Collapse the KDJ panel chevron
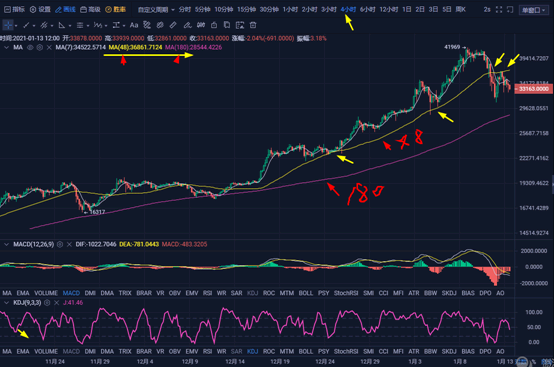Image resolution: width=554 pixels, height=367 pixels. 6,303
